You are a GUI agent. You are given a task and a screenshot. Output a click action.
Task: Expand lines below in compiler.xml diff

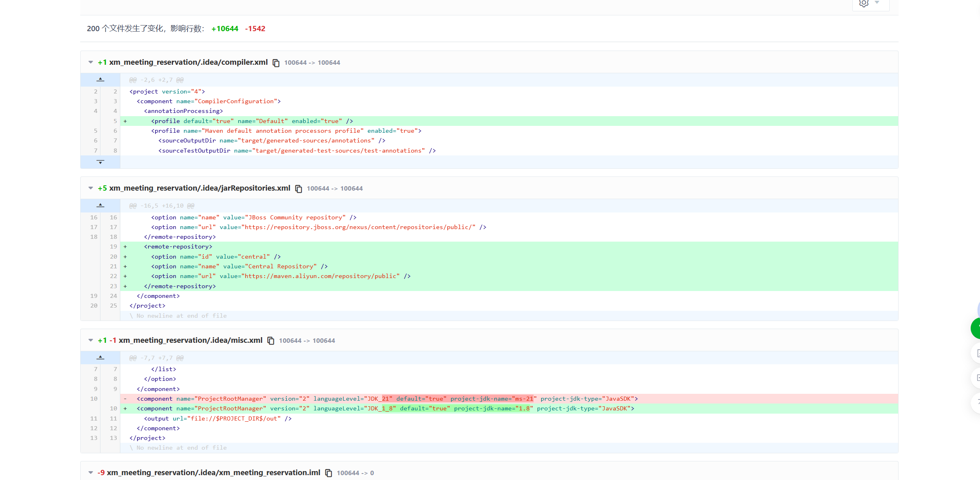point(100,162)
